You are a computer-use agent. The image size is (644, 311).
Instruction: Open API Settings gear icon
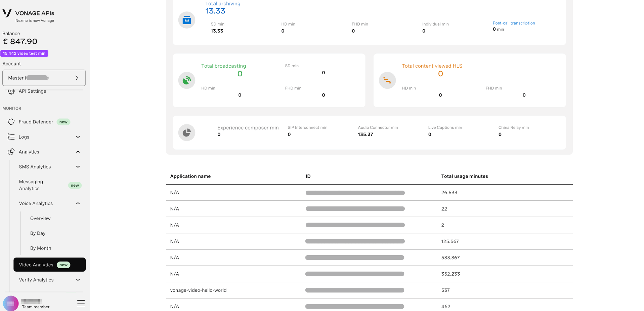11,91
